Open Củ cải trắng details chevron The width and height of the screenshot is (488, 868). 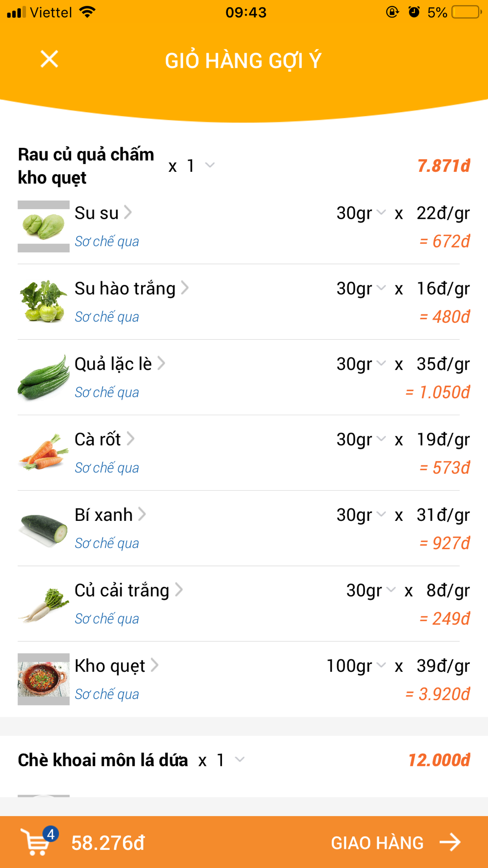[179, 590]
